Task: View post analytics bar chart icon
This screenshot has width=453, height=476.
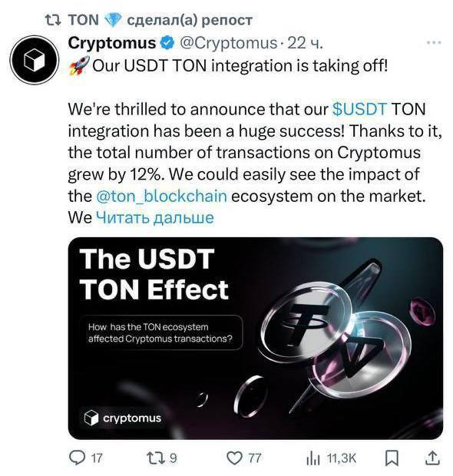Action: pos(313,458)
